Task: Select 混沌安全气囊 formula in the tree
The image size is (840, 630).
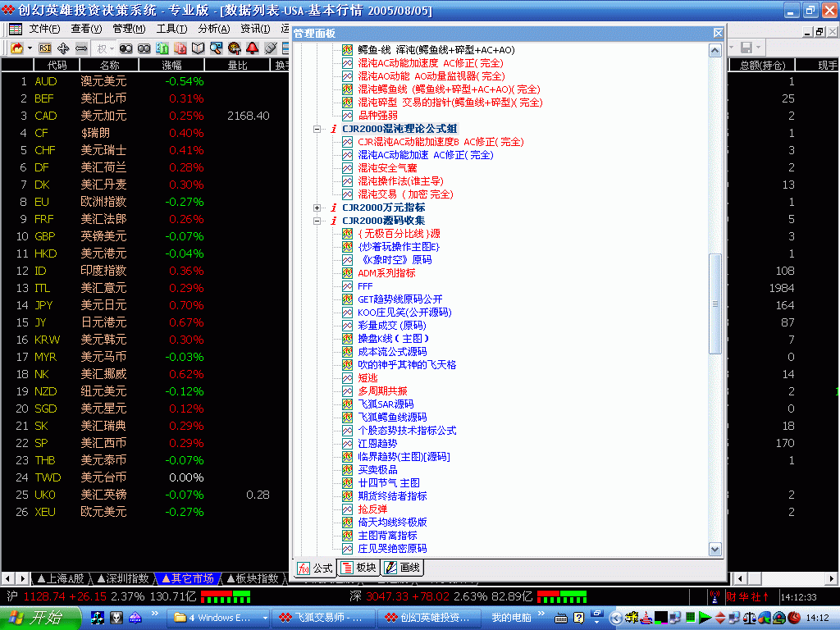Action: click(x=387, y=168)
